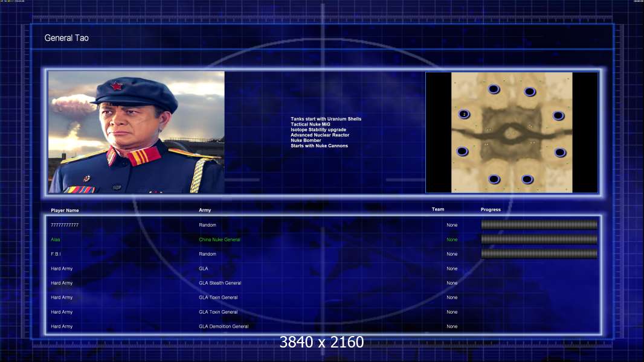Click "Random" army in the F.B.I row
644x362 pixels.
[x=207, y=254]
